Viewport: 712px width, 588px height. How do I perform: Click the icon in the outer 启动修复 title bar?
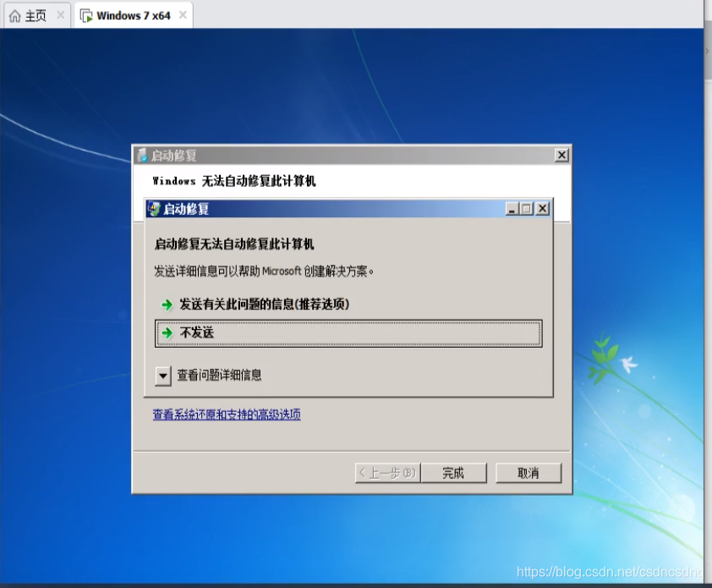pyautogui.click(x=142, y=156)
